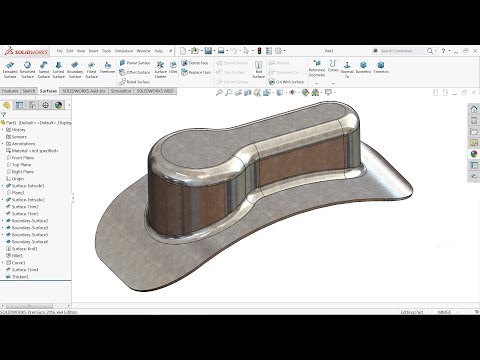The image size is (480, 360).
Task: Switch to the Sketch tab
Action: tap(29, 91)
